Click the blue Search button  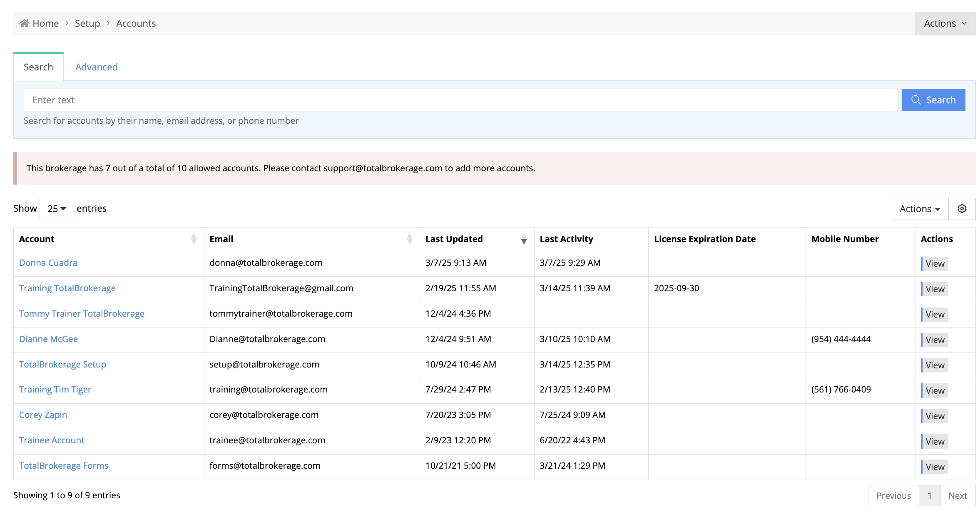click(x=933, y=100)
